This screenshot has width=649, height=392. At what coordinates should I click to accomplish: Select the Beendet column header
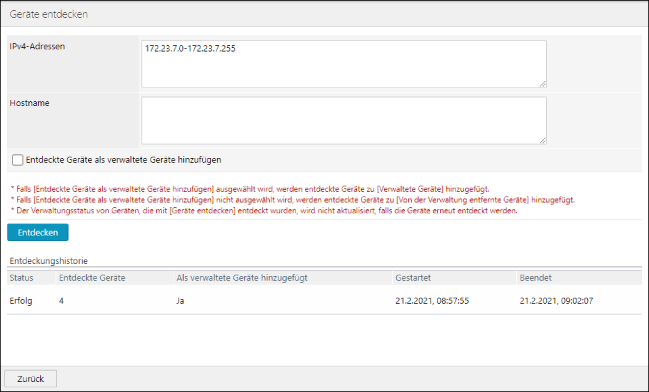point(536,278)
